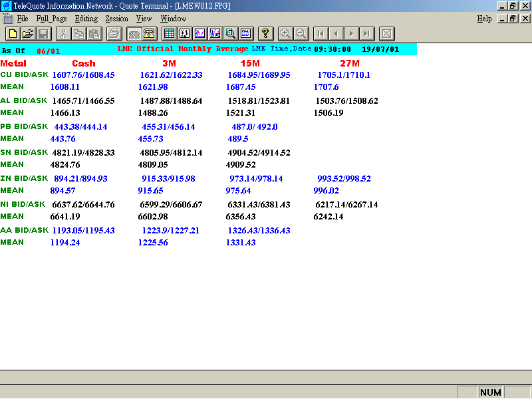Viewport: 532px width, 399px height.
Task: Open the green table grid icon
Action: (169, 34)
